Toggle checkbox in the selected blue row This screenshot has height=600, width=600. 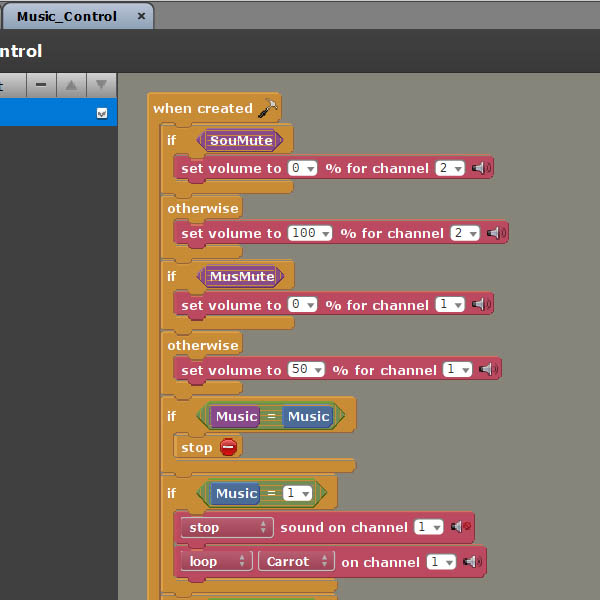[x=101, y=114]
